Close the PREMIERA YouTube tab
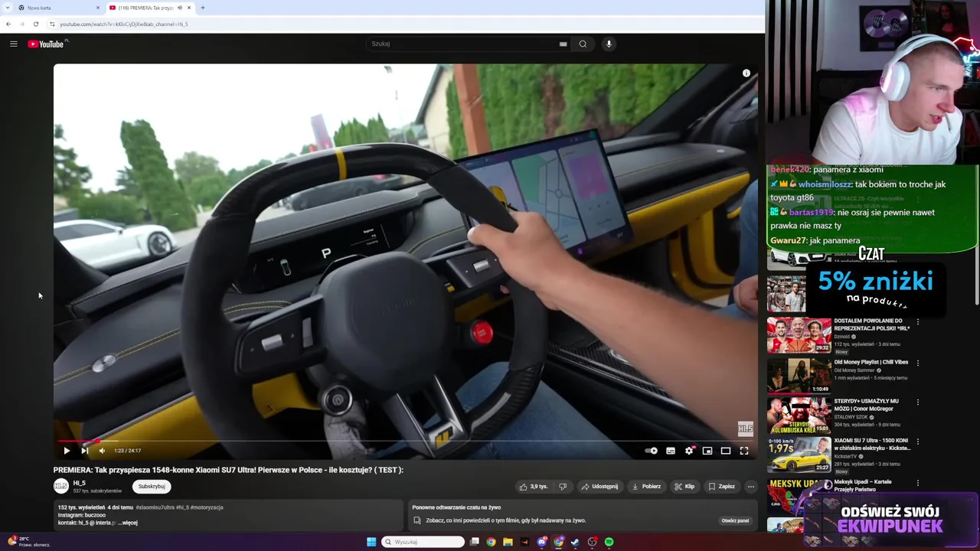 tap(189, 8)
